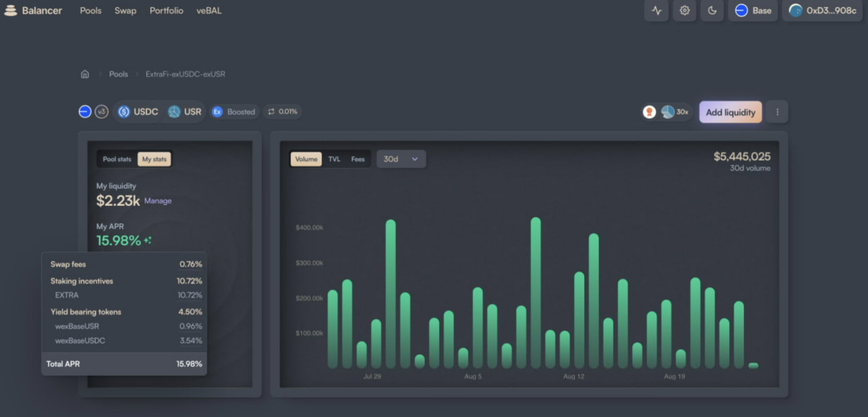This screenshot has width=868, height=417.
Task: Open the 0xD3...908c wallet account button
Action: point(822,11)
